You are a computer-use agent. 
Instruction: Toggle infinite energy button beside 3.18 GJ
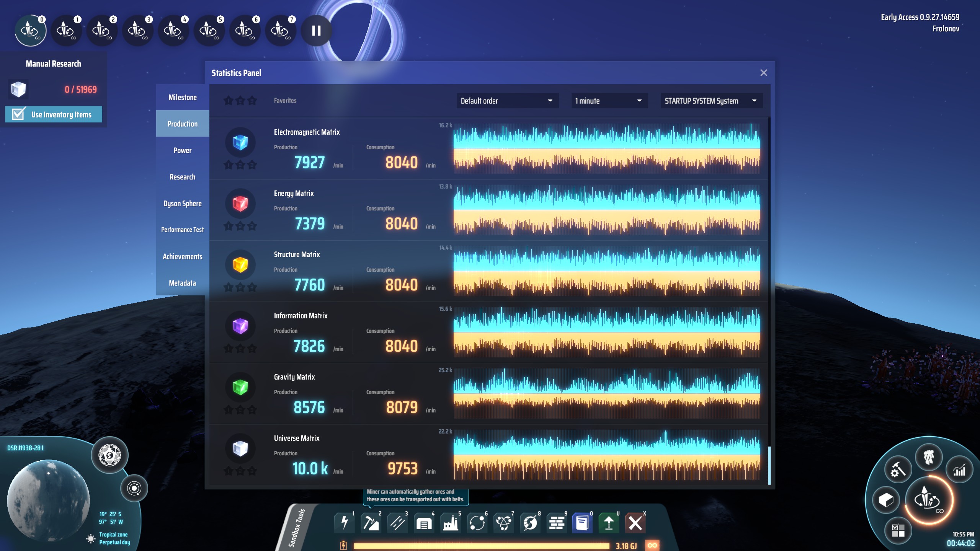tap(652, 545)
